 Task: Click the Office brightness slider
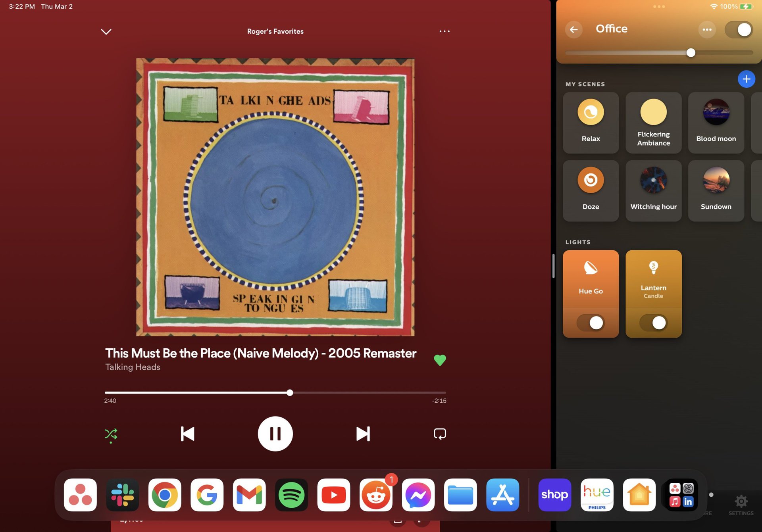coord(691,53)
